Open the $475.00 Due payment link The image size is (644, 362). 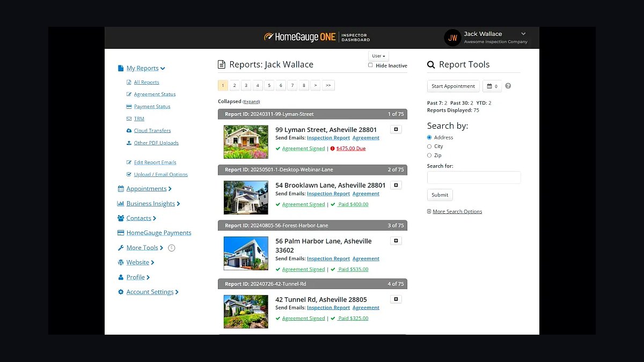(351, 149)
